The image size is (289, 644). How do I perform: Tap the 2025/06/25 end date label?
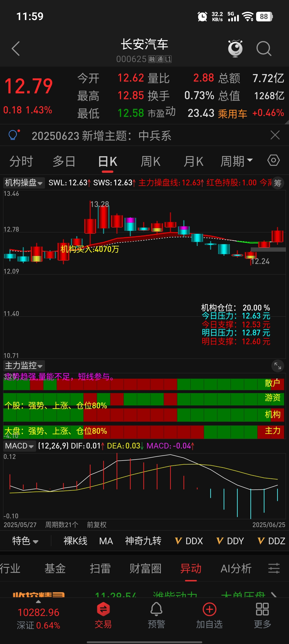(x=269, y=525)
